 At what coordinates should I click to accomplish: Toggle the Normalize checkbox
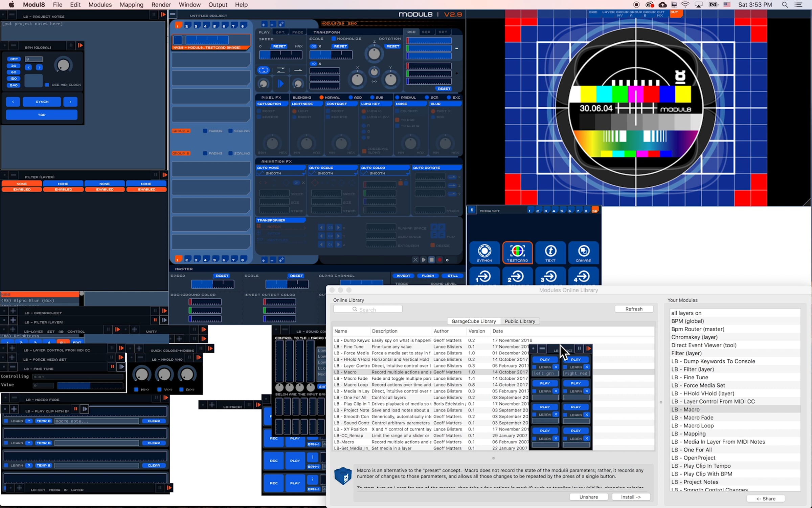[334, 39]
